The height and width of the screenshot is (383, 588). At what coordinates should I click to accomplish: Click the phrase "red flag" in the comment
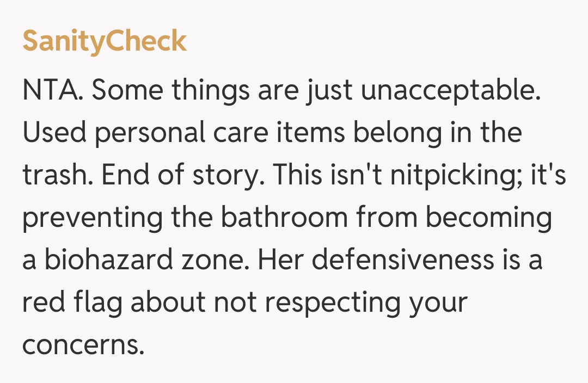point(72,302)
